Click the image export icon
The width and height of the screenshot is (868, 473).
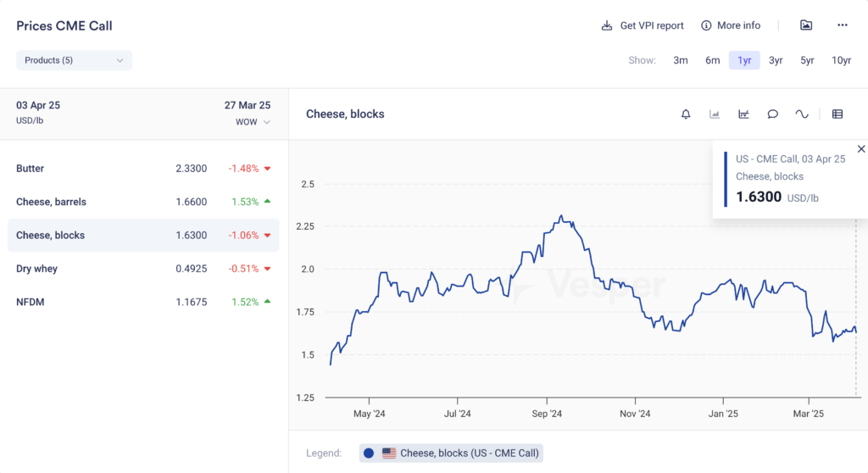click(x=806, y=25)
